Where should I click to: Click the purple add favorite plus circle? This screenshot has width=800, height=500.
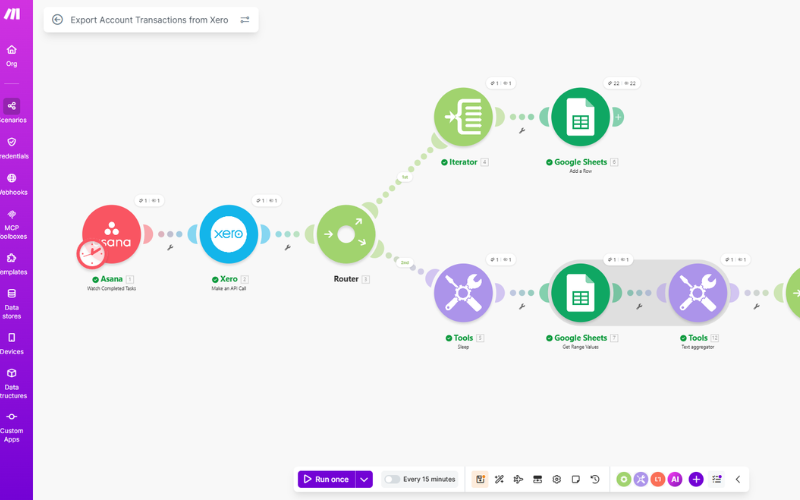[x=696, y=479]
